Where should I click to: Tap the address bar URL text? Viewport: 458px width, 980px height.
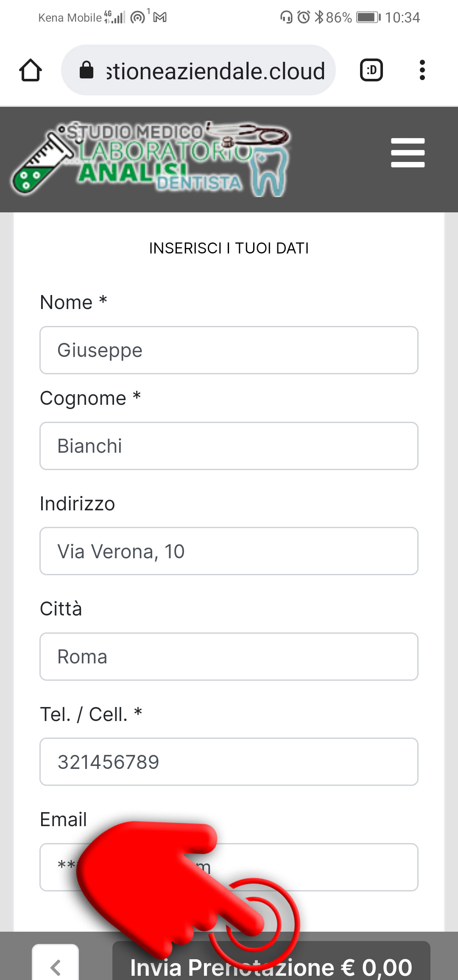(216, 71)
